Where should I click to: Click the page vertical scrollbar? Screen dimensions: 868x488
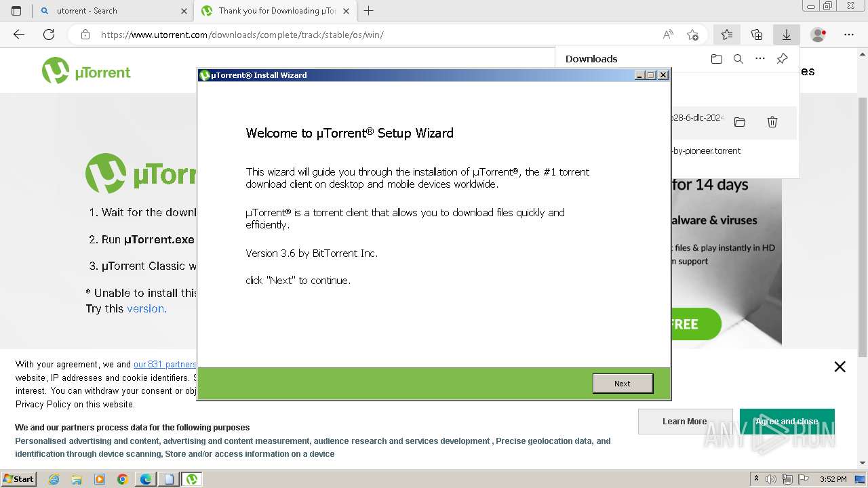[863, 227]
